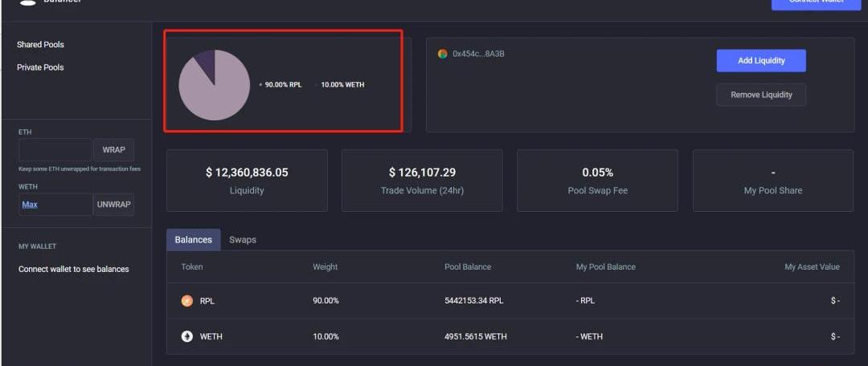Click the RPL legend dot
Image resolution: width=868 pixels, height=366 pixels.
[x=260, y=84]
